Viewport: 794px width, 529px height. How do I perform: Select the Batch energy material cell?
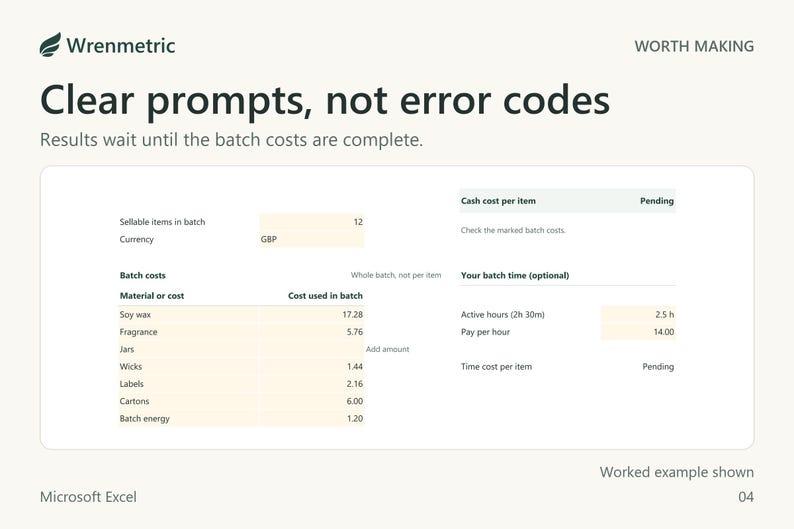click(x=188, y=418)
